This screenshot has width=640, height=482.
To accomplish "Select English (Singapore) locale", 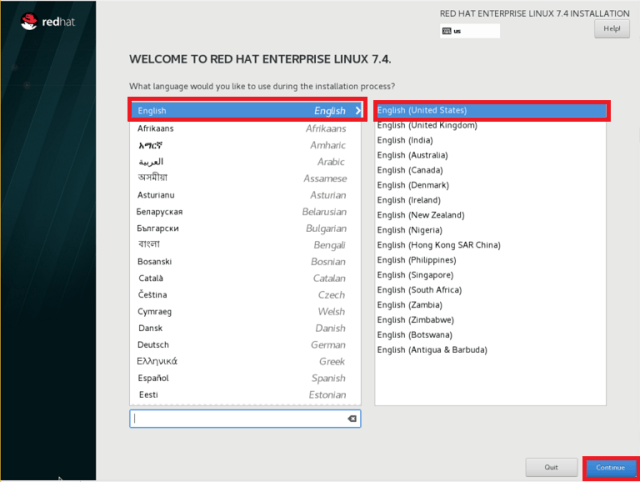I will [491, 275].
